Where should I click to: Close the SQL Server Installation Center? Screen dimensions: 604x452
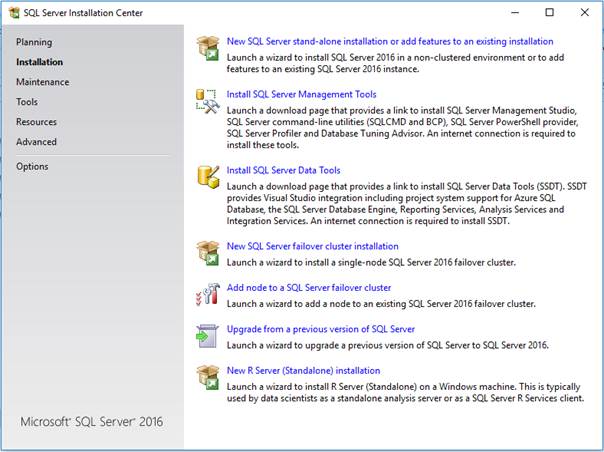[584, 13]
